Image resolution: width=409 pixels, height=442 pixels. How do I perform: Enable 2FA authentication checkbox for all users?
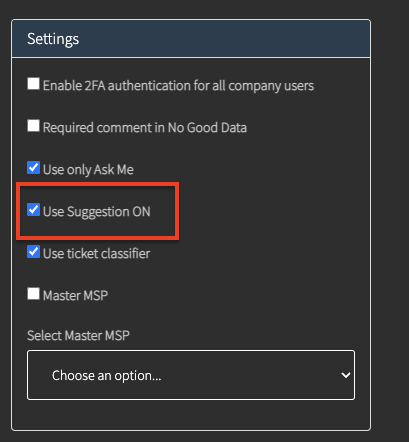tap(33, 84)
